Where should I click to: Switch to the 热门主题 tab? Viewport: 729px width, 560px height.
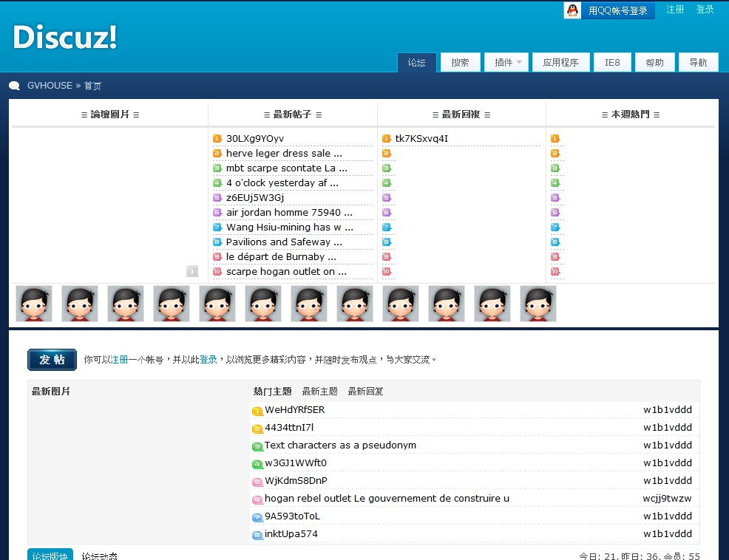(272, 392)
